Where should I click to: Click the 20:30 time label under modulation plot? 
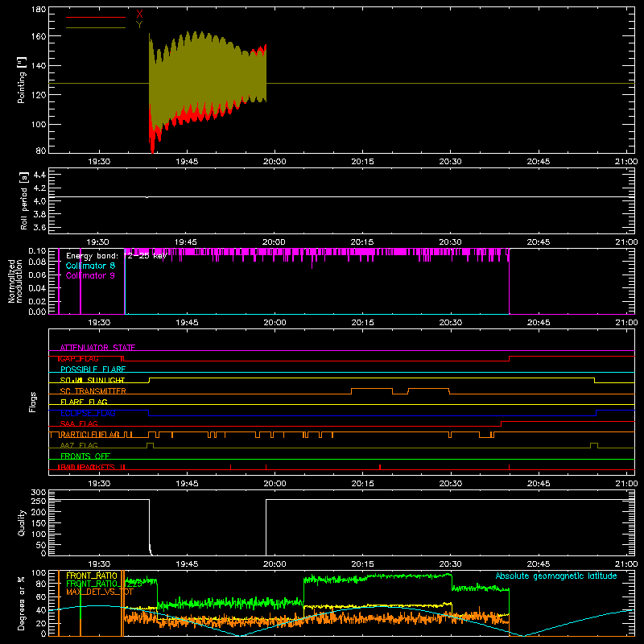[x=451, y=323]
